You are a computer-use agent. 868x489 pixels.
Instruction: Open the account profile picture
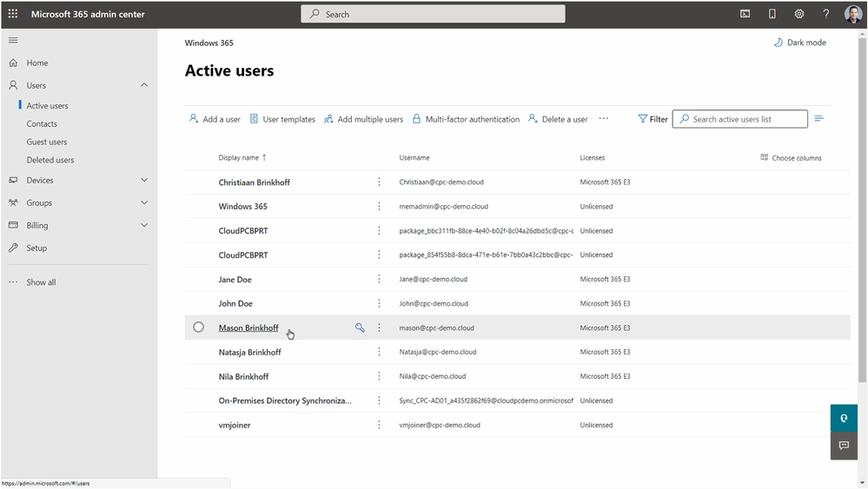click(852, 14)
